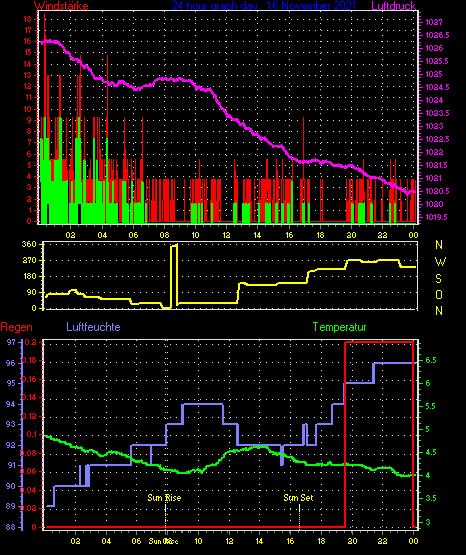Click humidity axis value 89
Screen dimensions: 466x555
(x=11, y=507)
